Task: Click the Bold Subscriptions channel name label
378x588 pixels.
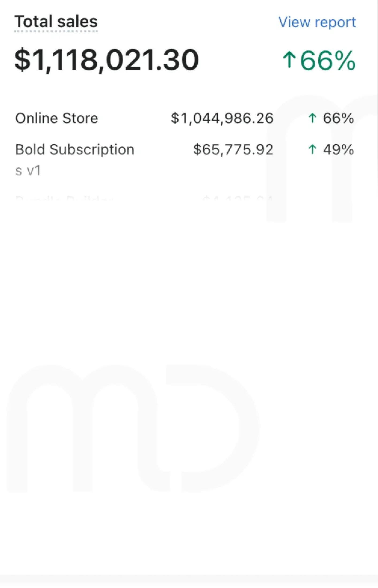Action: pos(74,149)
